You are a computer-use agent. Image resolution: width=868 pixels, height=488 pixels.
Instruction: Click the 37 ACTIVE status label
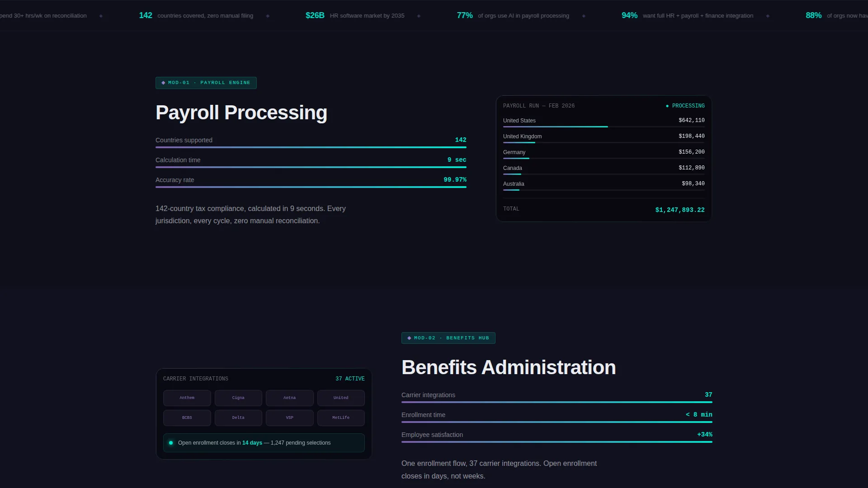tap(350, 379)
